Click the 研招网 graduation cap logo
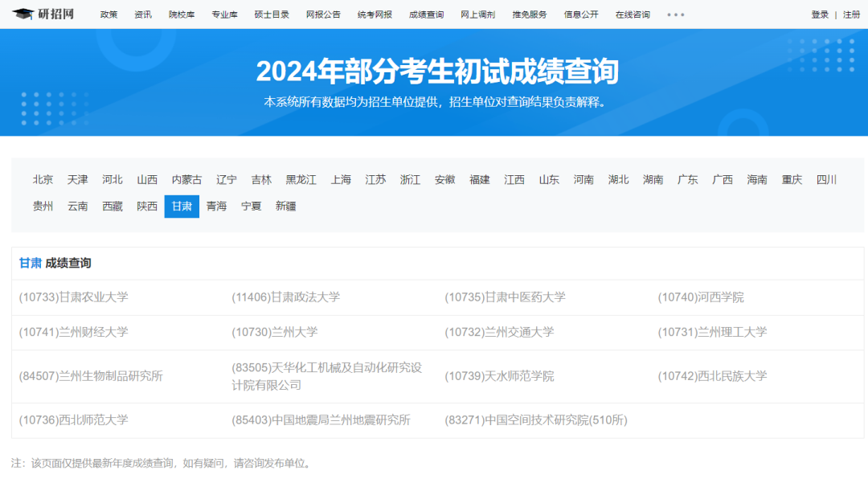This screenshot has width=868, height=483. click(43, 14)
